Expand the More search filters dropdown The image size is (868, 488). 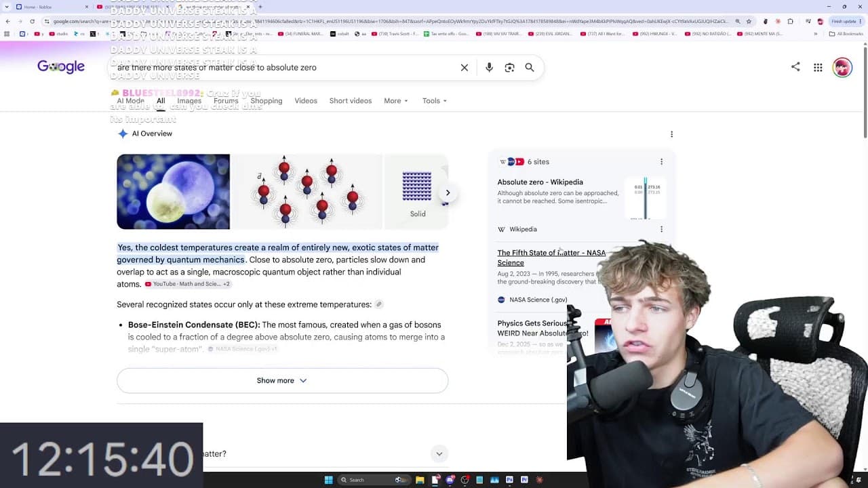396,101
